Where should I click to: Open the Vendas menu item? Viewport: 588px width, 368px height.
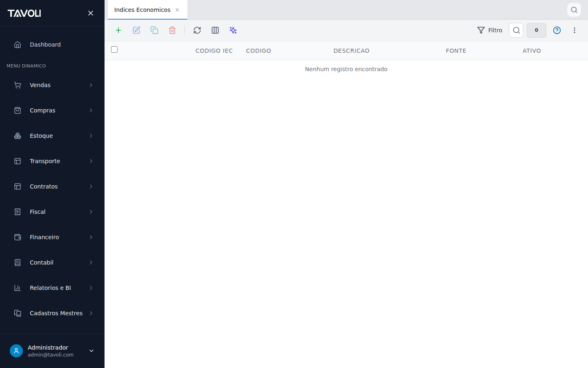(52, 85)
